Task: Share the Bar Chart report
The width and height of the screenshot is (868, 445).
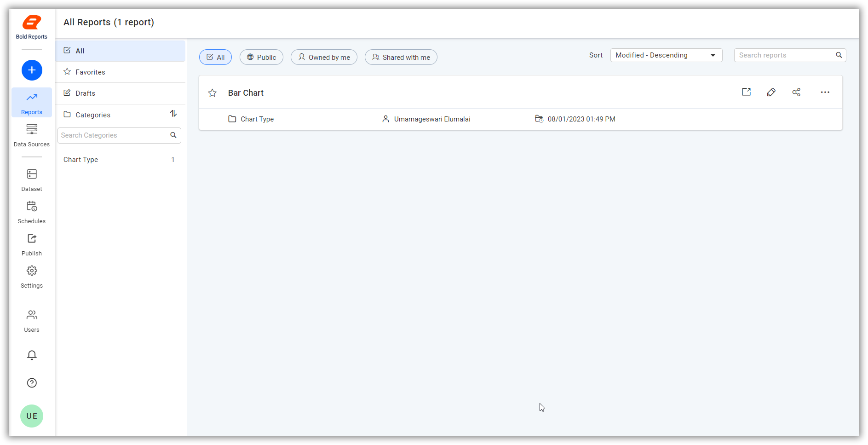Action: (796, 92)
